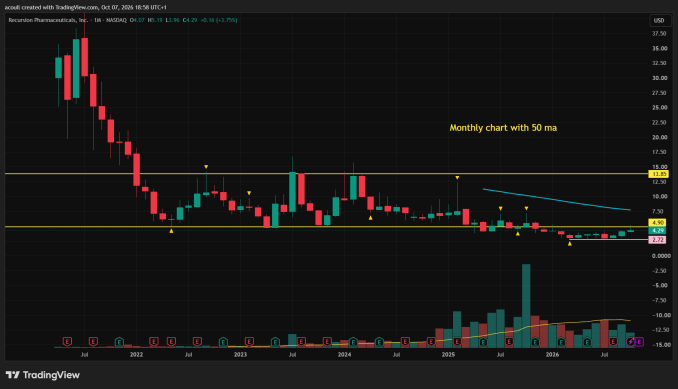Click the yellow down arrow above the early-2025 wick
Viewport: 678px width, 389px height.
[457, 178]
